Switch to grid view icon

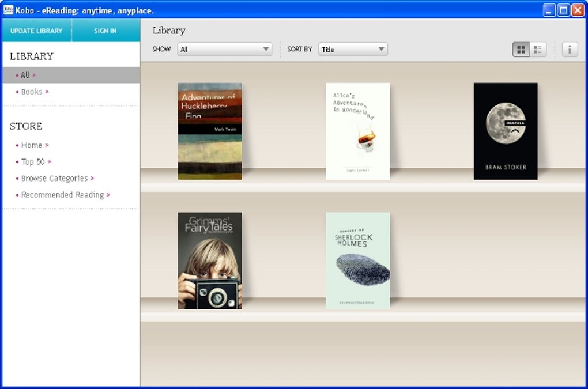(521, 50)
